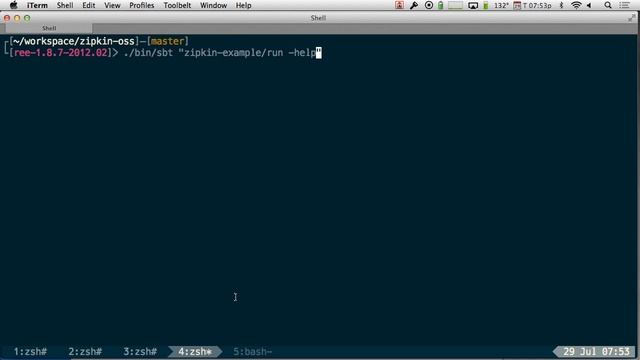This screenshot has width=640, height=360.
Task: Select the Shell tab in iTerm
Action: pos(49,28)
